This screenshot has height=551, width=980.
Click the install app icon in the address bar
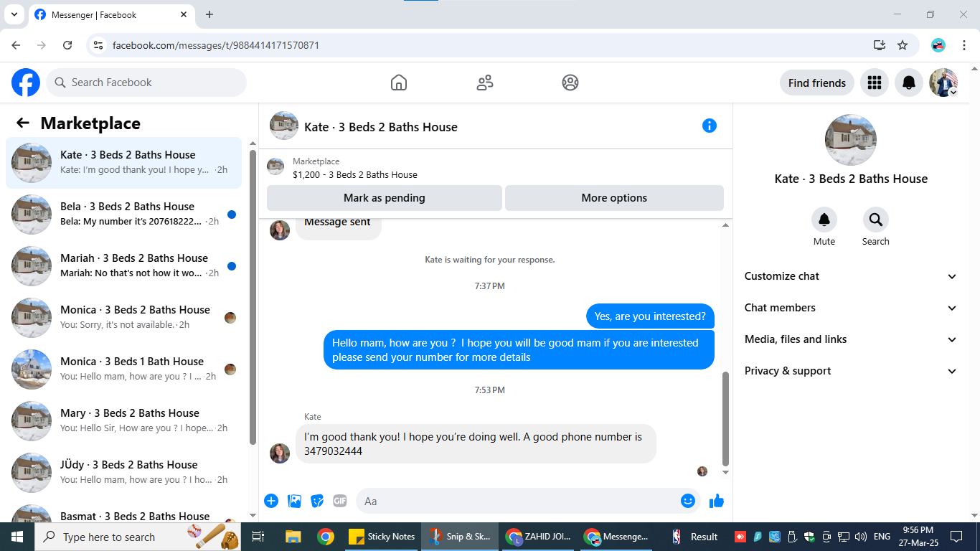click(x=880, y=45)
